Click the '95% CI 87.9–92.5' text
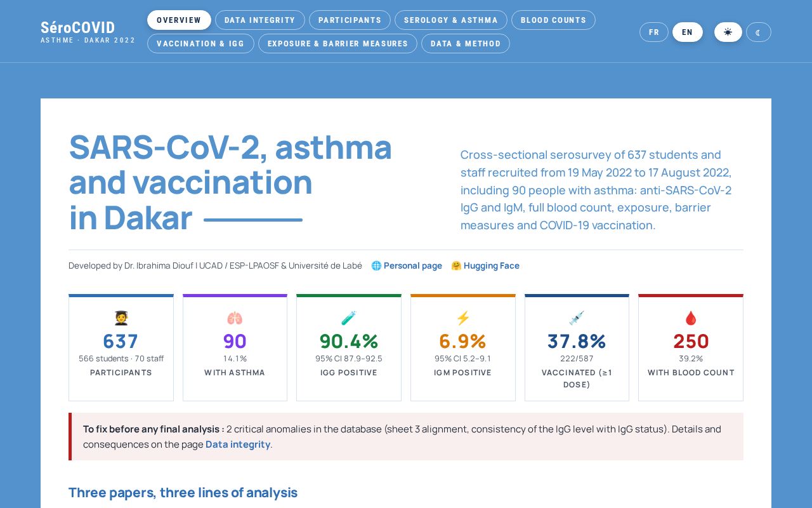 point(349,359)
